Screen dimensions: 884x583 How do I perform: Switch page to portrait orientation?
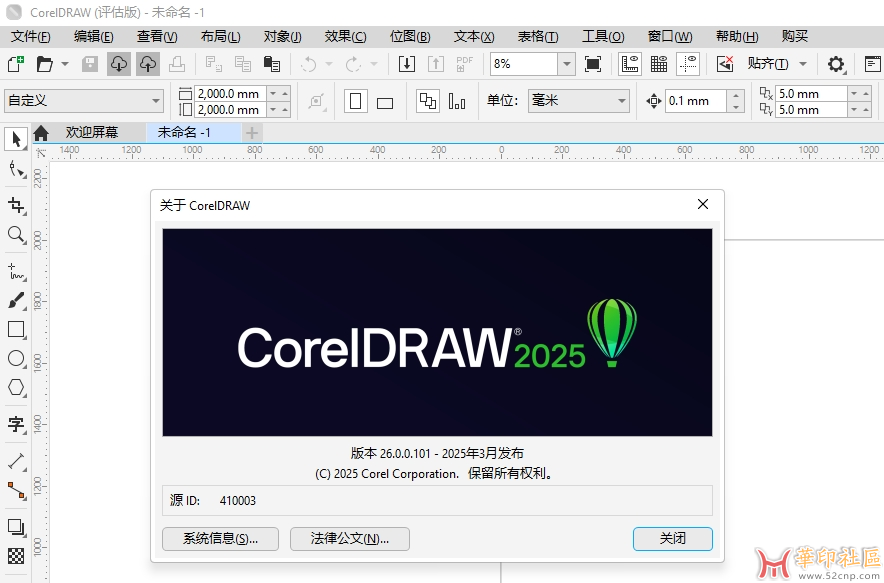(x=356, y=101)
